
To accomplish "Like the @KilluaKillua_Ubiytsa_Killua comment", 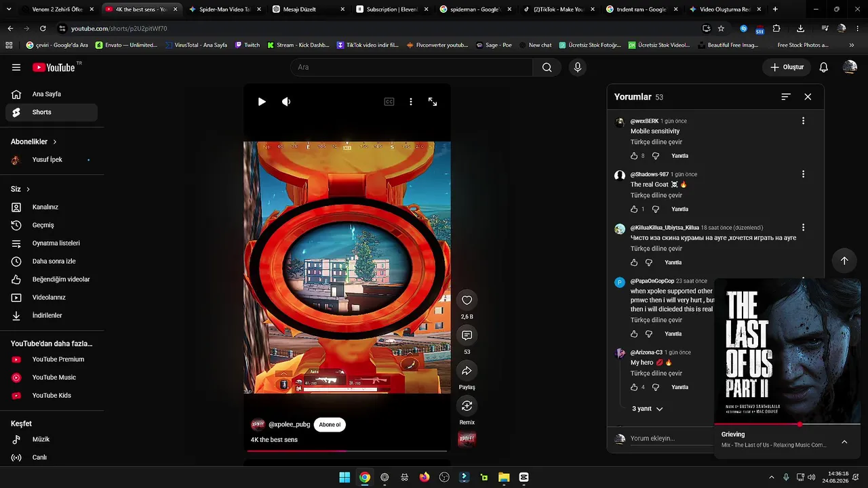I will (x=634, y=262).
